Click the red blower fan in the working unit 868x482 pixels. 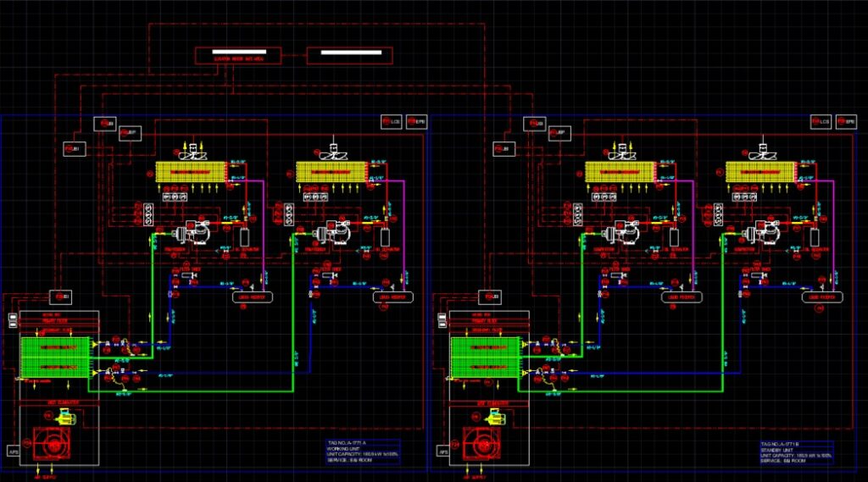tap(52, 444)
